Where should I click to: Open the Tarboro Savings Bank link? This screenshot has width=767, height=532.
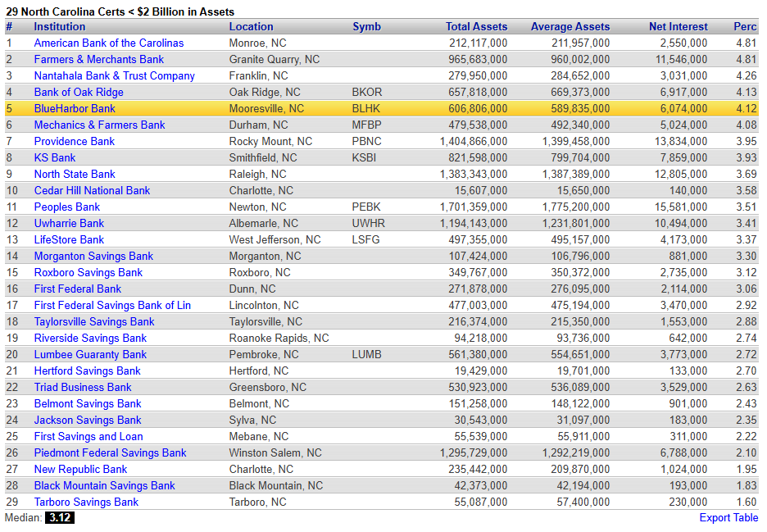86,502
